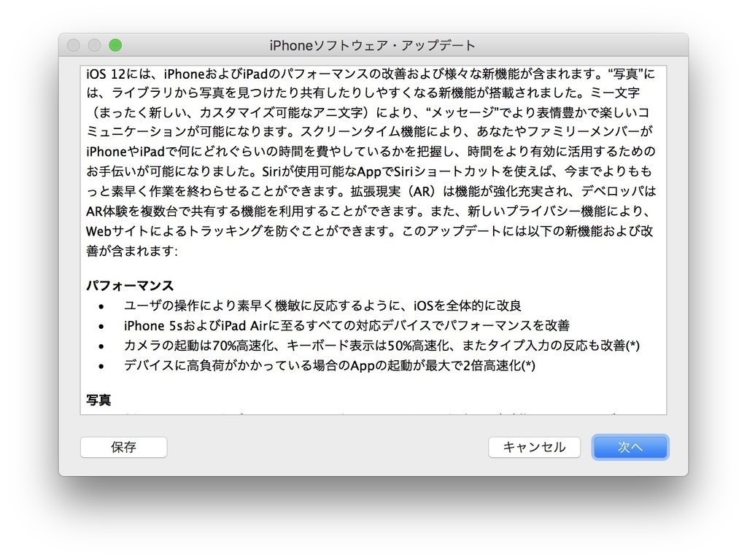Click the bullet line starting with iPhone 5s

347,326
